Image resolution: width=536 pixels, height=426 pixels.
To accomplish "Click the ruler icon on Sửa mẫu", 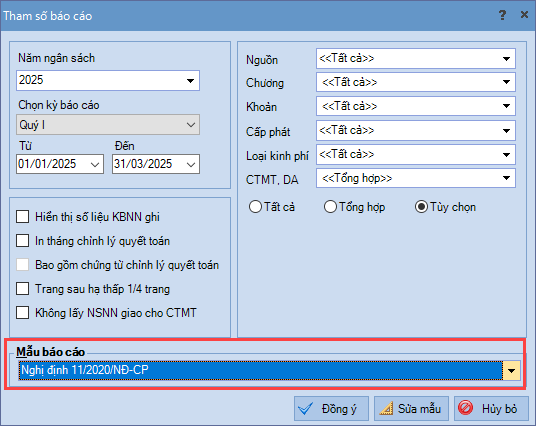I will 386,408.
